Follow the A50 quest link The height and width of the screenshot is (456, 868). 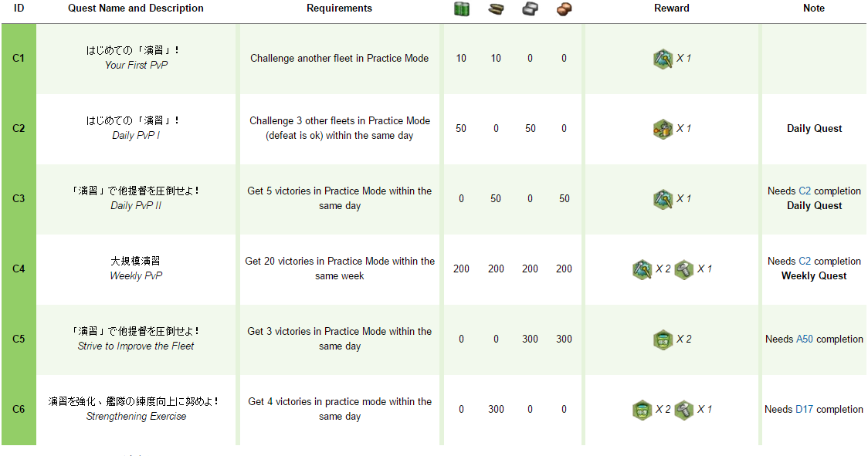[x=805, y=339]
